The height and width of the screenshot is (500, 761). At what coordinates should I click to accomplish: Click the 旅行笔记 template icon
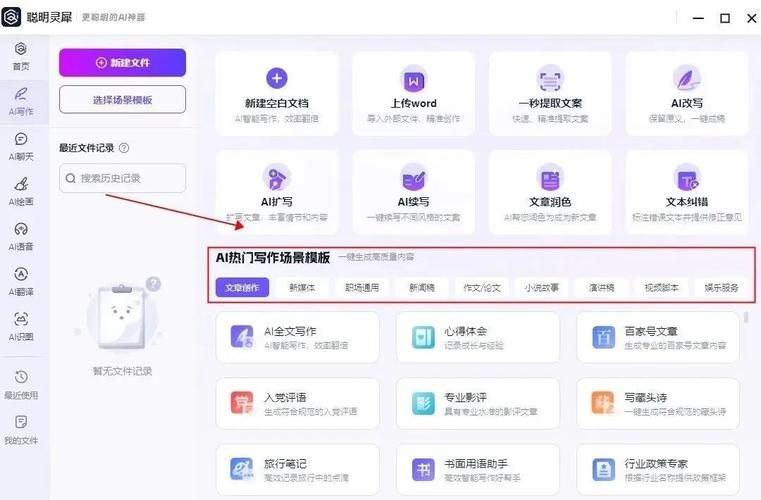[242, 469]
